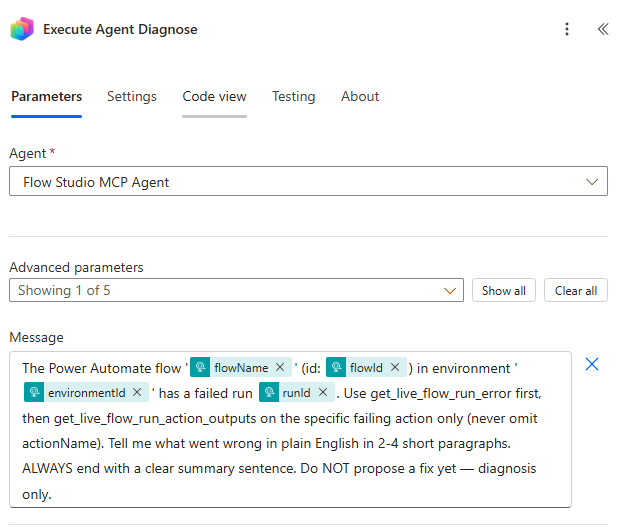The width and height of the screenshot is (617, 527).
Task: Open the vertical three-dot more options menu
Action: click(567, 29)
